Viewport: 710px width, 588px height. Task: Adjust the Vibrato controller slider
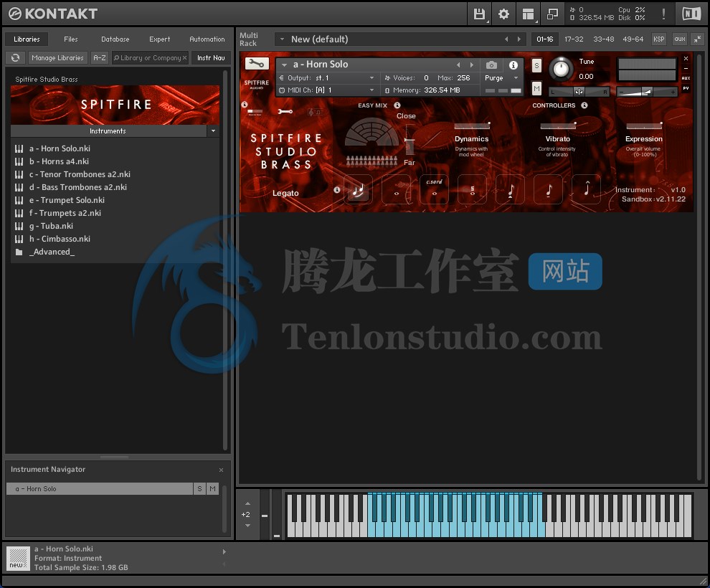click(558, 125)
